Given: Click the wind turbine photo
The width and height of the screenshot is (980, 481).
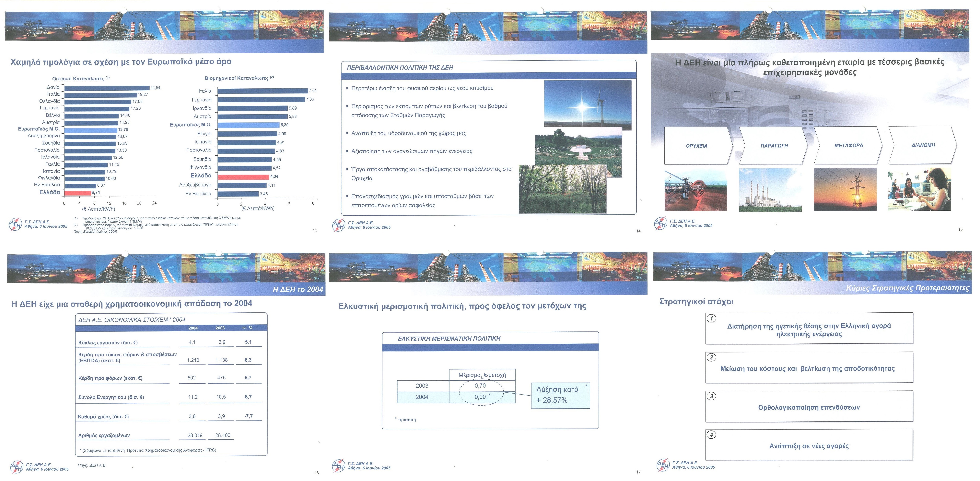Looking at the screenshot, I should coord(588,103).
